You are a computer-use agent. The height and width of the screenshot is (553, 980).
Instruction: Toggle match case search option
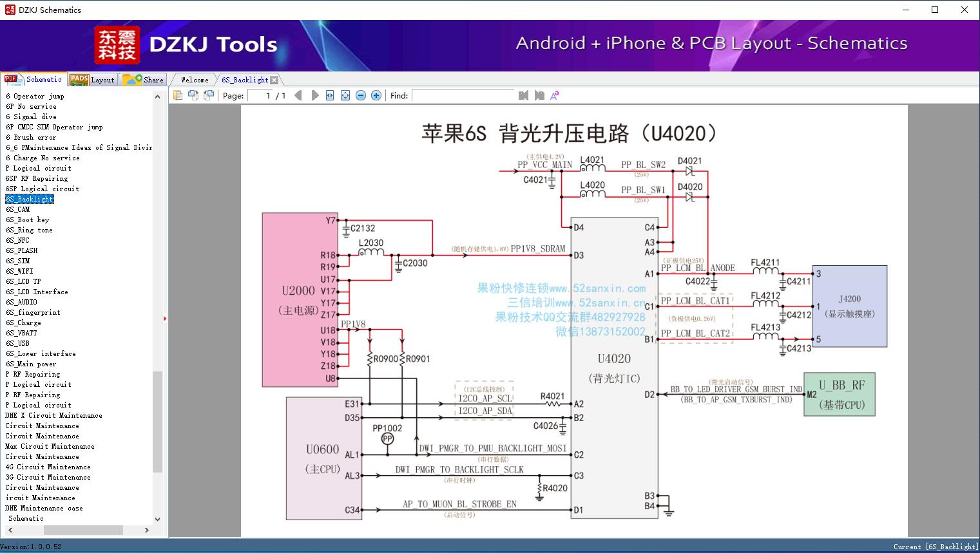555,95
